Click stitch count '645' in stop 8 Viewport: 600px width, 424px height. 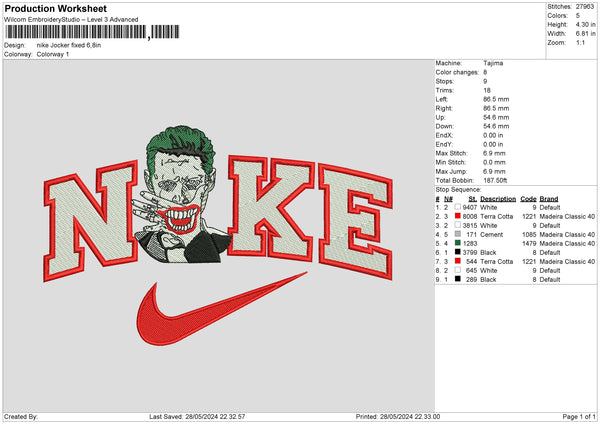click(x=471, y=271)
